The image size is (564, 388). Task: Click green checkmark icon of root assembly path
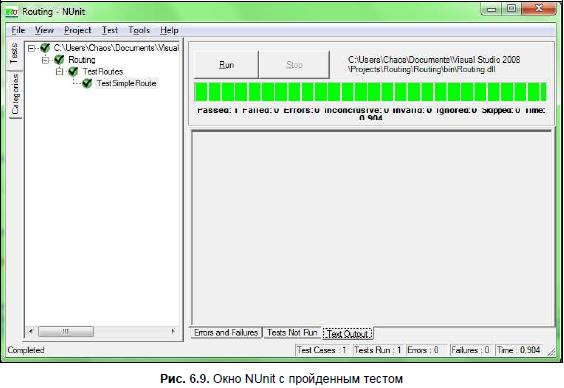[x=45, y=47]
